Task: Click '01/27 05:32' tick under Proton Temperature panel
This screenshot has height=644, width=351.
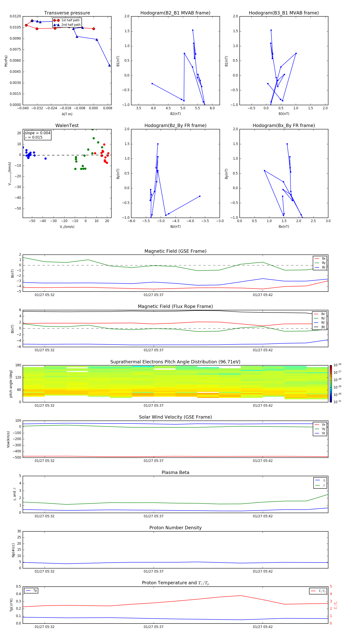Action: coord(44,627)
